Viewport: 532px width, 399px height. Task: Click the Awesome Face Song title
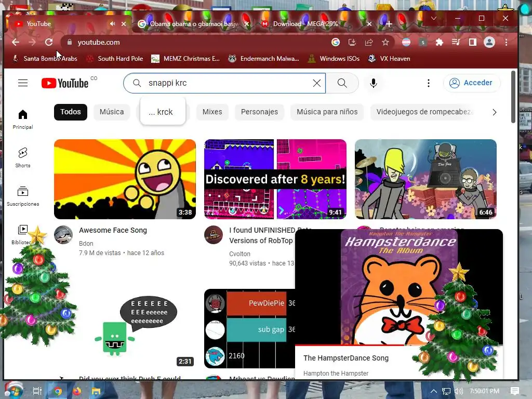click(113, 230)
